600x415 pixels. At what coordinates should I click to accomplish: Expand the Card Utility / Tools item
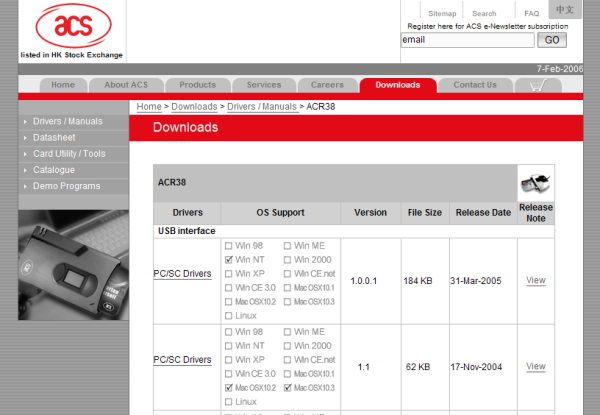click(68, 154)
